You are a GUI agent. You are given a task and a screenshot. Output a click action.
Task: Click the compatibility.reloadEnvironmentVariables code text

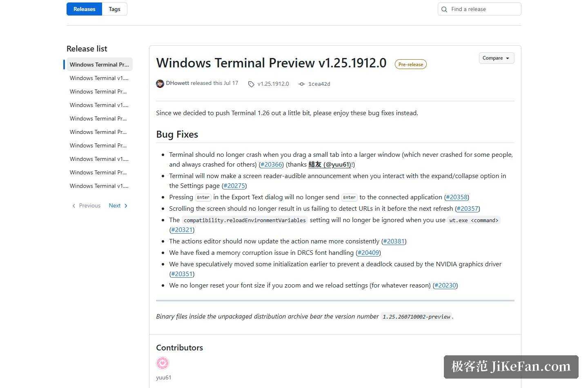pos(245,220)
